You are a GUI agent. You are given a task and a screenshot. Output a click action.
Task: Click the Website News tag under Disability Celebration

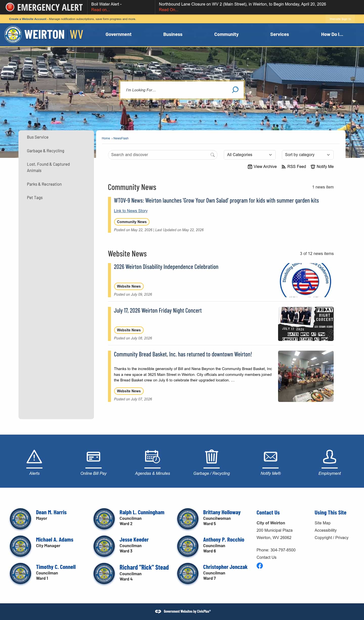tap(129, 286)
